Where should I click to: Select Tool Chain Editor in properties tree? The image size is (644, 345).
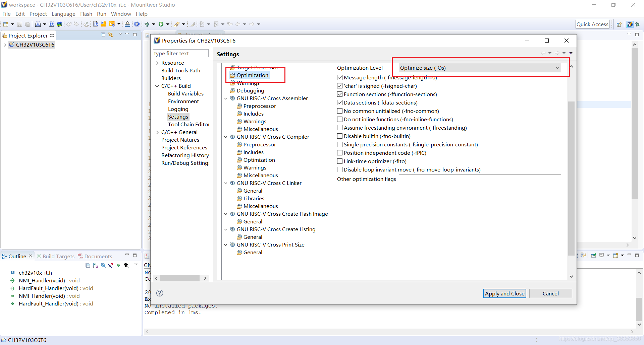coord(188,125)
